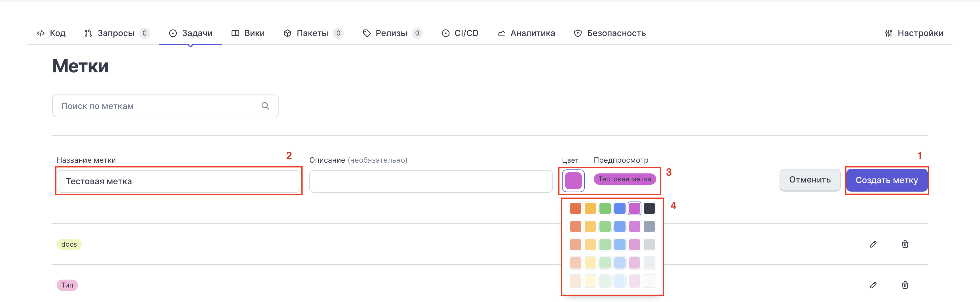Screen dimensions: 980x302
Task: Pick the fourth-row pale blue swatch
Action: tap(620, 263)
